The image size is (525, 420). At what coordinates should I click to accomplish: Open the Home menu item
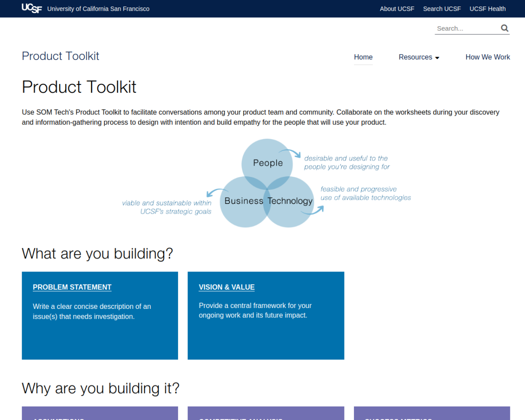click(x=363, y=57)
